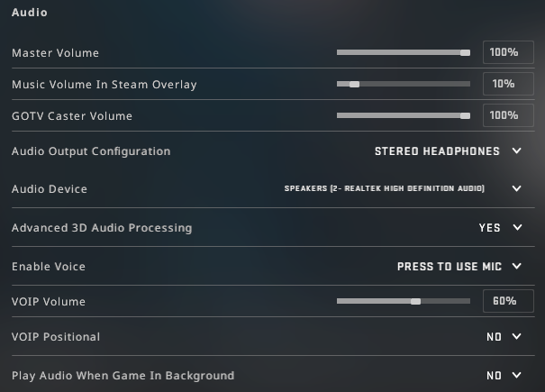Click the VOIP Volume slider
The image size is (545, 392).
[x=403, y=301]
